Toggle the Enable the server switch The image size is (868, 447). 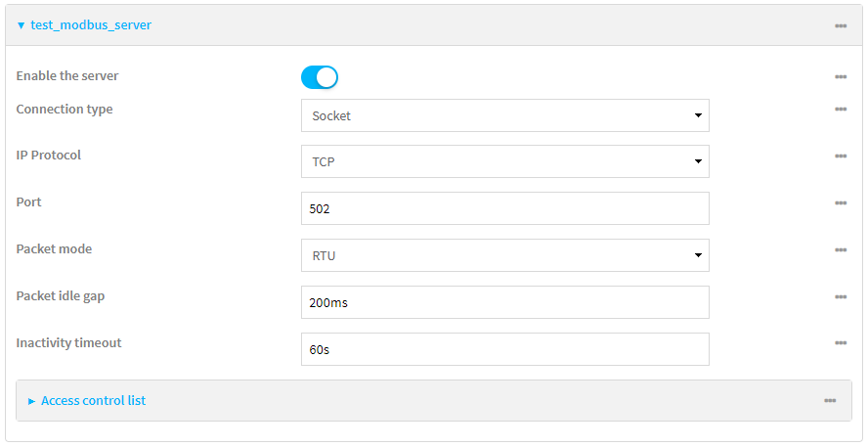coord(320,77)
